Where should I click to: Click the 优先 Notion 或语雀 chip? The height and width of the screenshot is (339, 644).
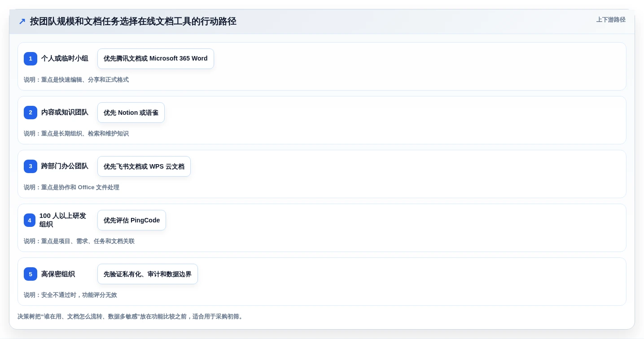(x=131, y=113)
